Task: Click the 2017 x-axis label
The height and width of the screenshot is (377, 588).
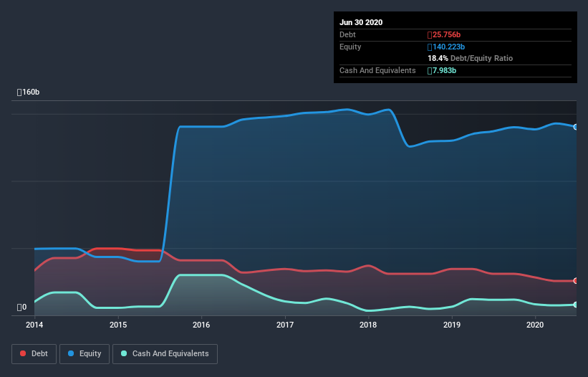Action: tap(285, 325)
